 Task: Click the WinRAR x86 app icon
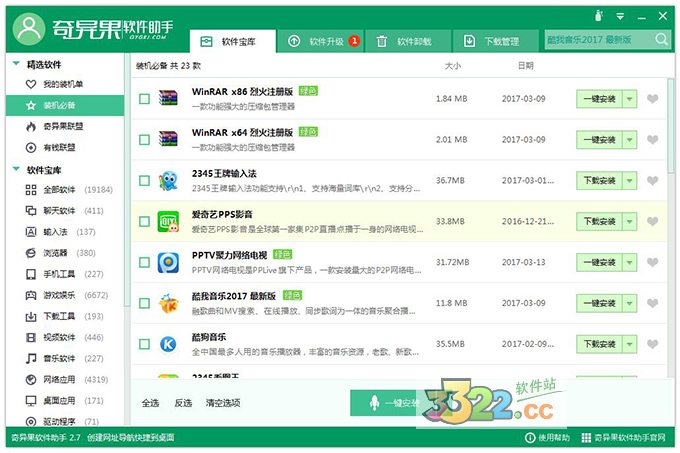point(168,98)
